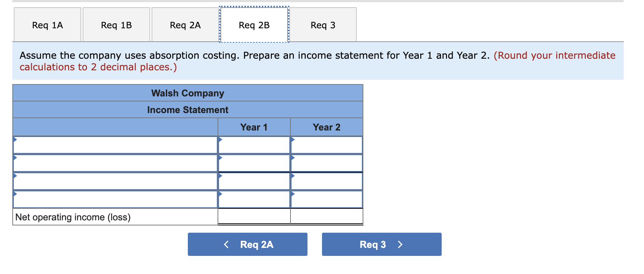Click the Net operating income Year 2 cell
Image resolution: width=644 pixels, height=274 pixels.
326,217
